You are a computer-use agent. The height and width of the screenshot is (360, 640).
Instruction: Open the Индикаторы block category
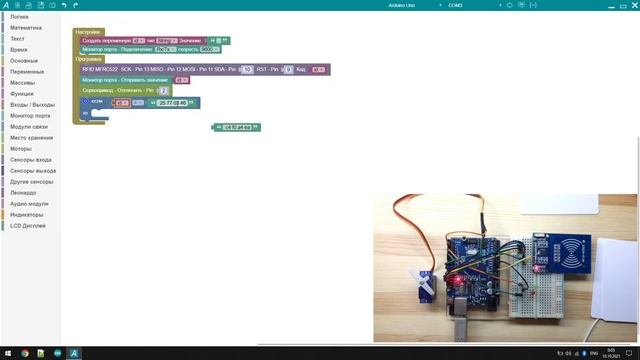tap(27, 215)
